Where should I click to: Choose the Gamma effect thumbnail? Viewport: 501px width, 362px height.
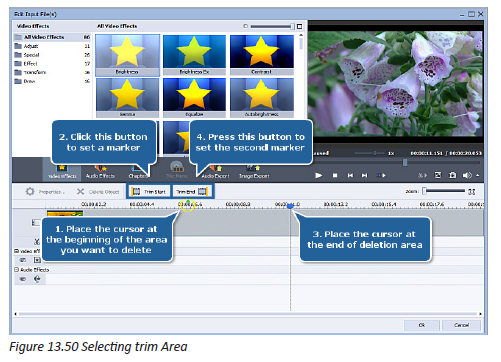coord(127,97)
